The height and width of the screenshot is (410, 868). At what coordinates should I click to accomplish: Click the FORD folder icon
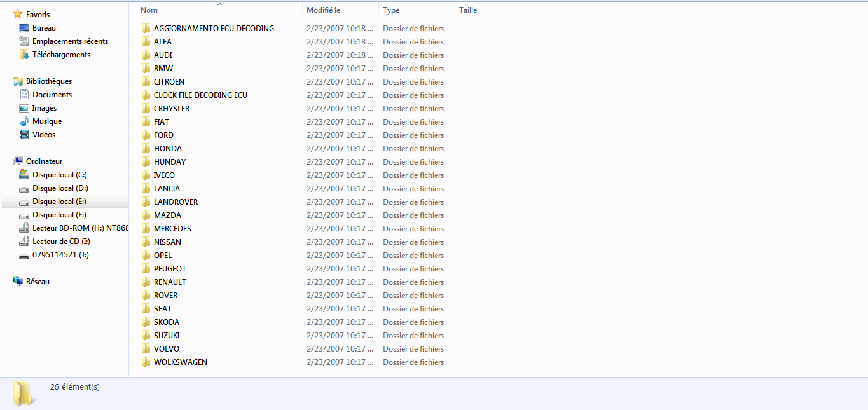pyautogui.click(x=146, y=135)
